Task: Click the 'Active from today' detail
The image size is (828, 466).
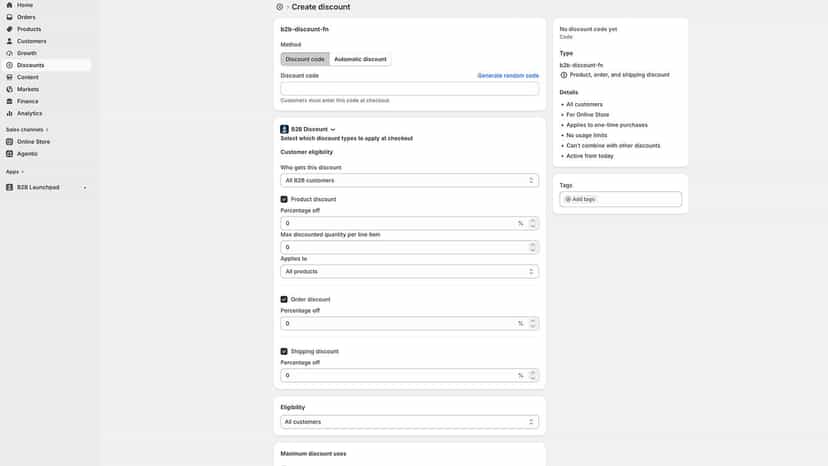Action: pos(590,156)
